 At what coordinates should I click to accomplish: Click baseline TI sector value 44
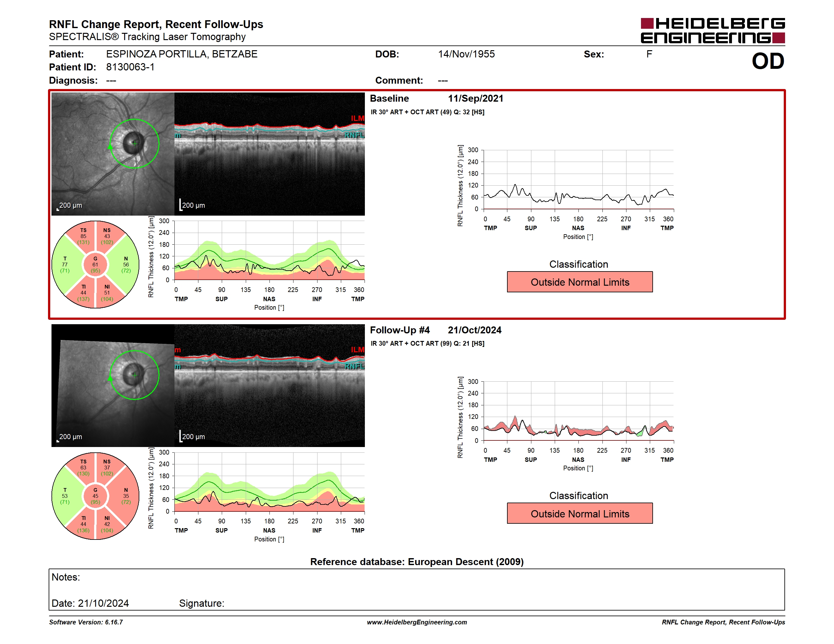click(x=83, y=293)
